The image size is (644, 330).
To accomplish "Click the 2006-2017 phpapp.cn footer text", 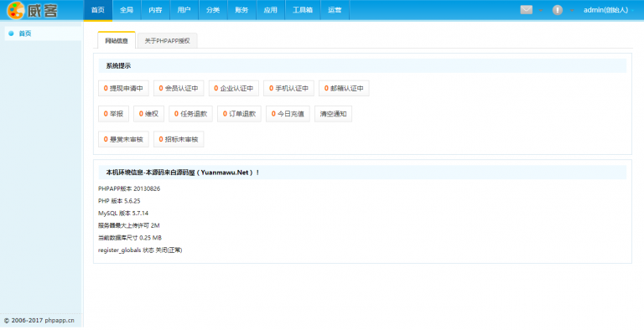I will point(39,321).
